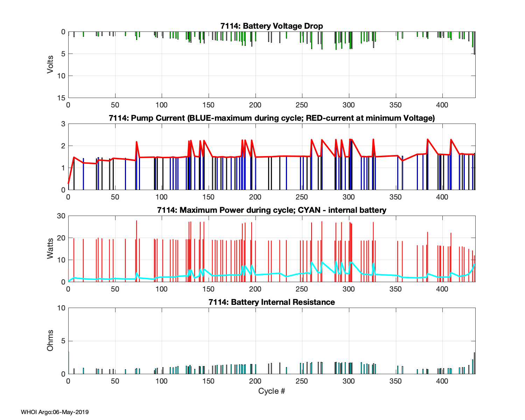Click the 20 tick on Watts axis
Screen dimensions: 525x420
pos(61,238)
